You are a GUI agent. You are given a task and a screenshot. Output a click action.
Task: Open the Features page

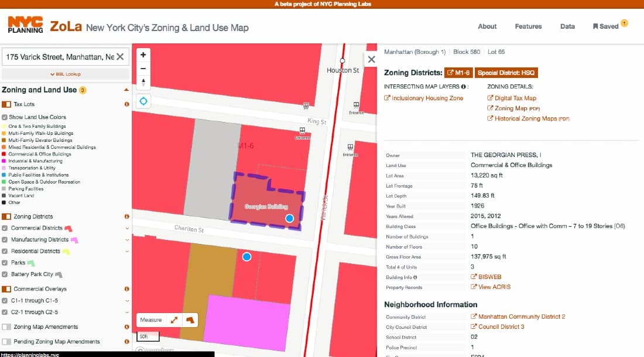(528, 26)
